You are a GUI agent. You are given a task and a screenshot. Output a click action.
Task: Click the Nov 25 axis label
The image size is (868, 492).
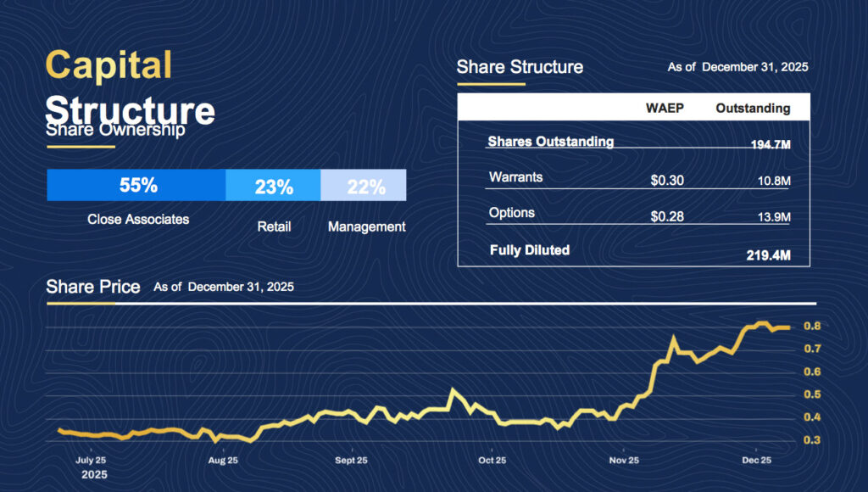click(x=624, y=460)
